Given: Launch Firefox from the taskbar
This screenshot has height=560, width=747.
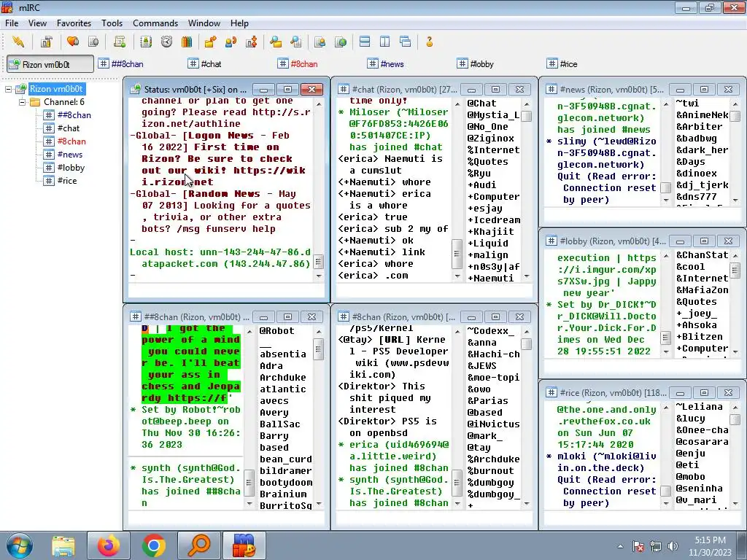Looking at the screenshot, I should (x=109, y=545).
